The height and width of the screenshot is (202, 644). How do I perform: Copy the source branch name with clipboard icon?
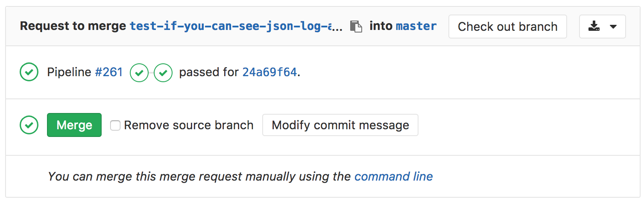(355, 27)
